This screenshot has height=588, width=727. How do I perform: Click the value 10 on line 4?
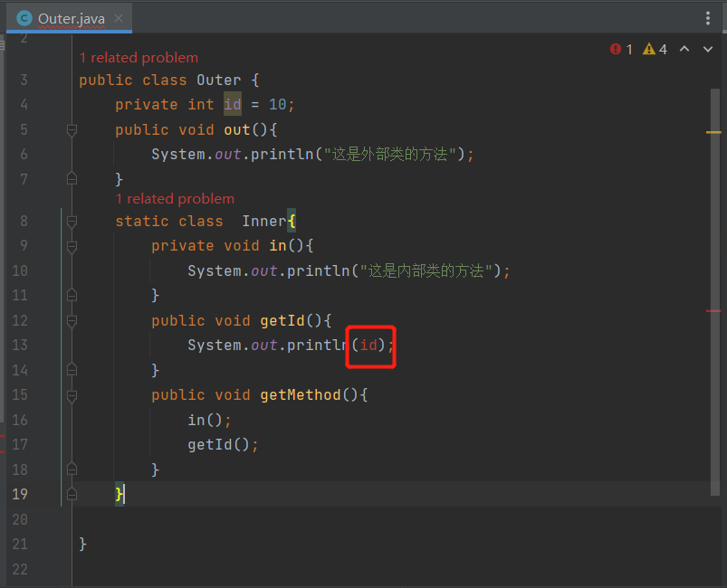coord(278,105)
